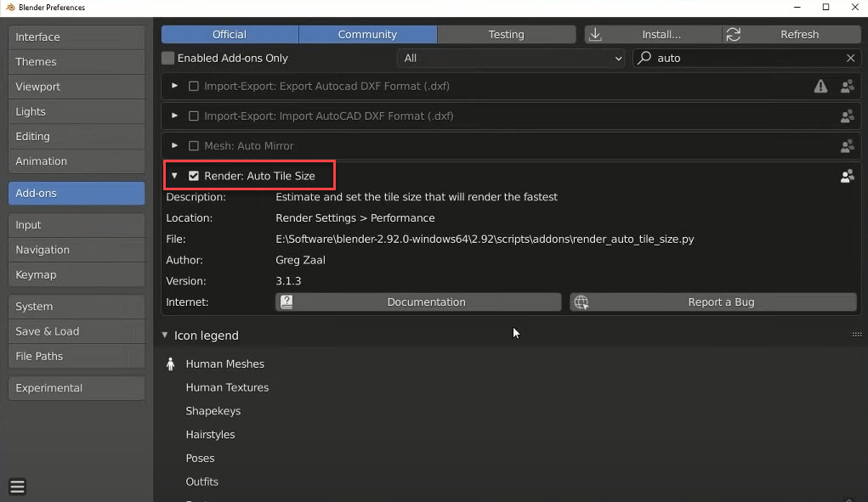Click the warning icon on Export Autocad DXF row

click(820, 87)
